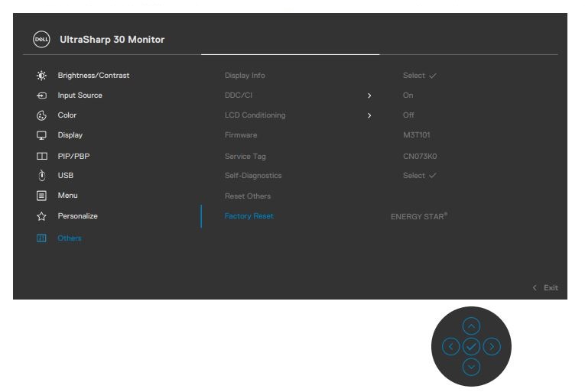
Task: Click Select for Self-Diagnostics
Action: 414,175
